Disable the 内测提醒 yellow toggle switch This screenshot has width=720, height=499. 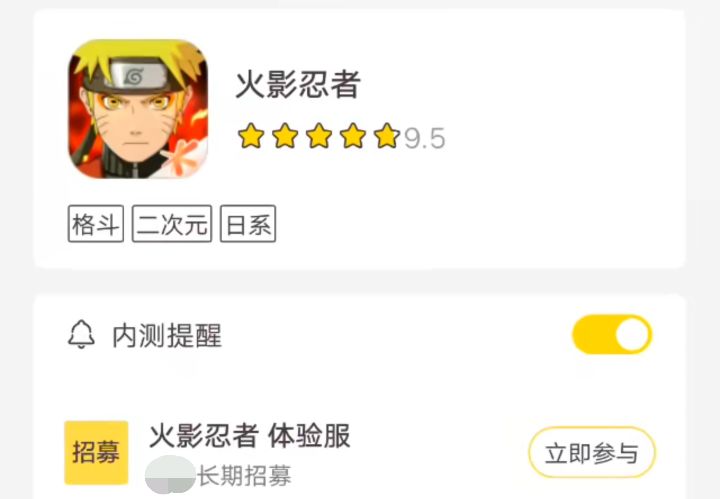coord(612,334)
